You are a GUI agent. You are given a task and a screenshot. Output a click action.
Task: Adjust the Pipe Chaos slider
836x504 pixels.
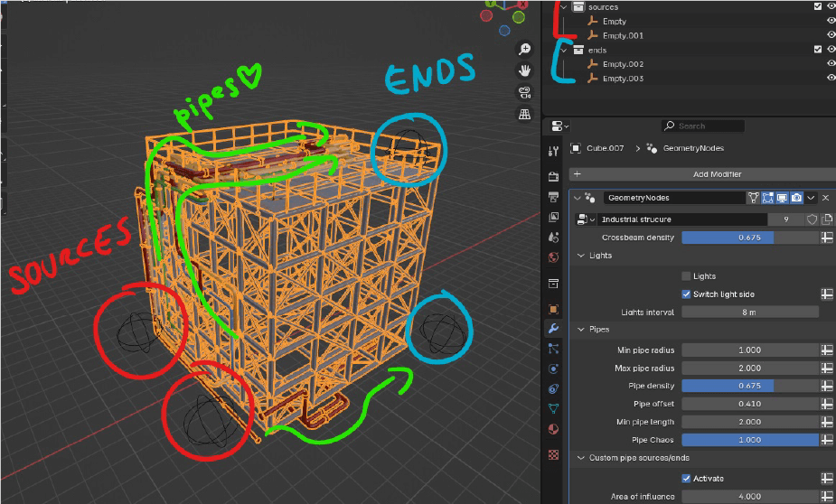(749, 440)
